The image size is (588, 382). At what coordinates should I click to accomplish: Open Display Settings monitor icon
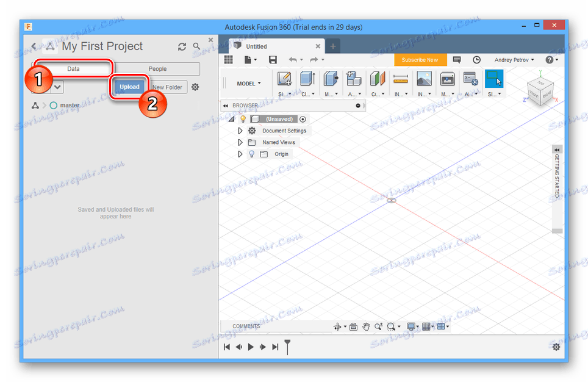pyautogui.click(x=411, y=326)
